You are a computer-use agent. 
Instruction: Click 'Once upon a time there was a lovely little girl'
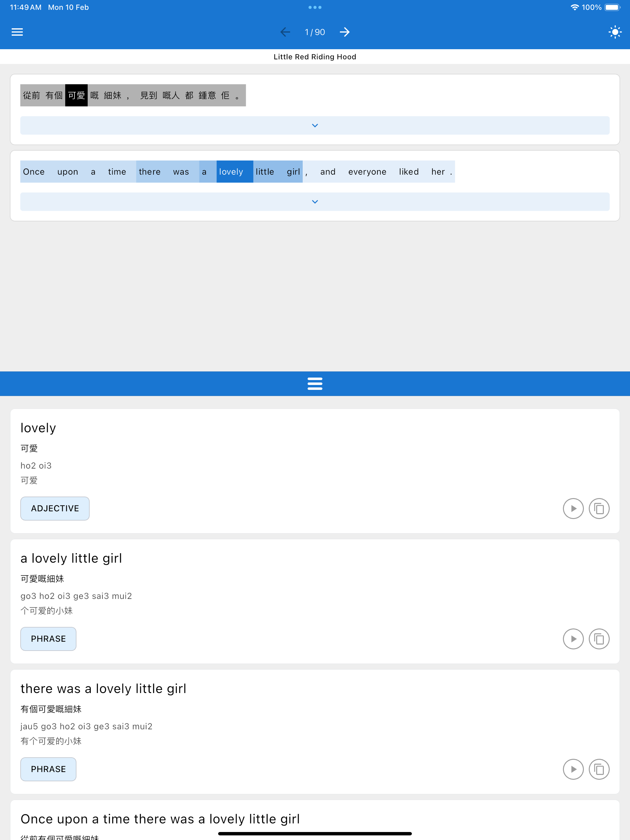click(x=160, y=819)
